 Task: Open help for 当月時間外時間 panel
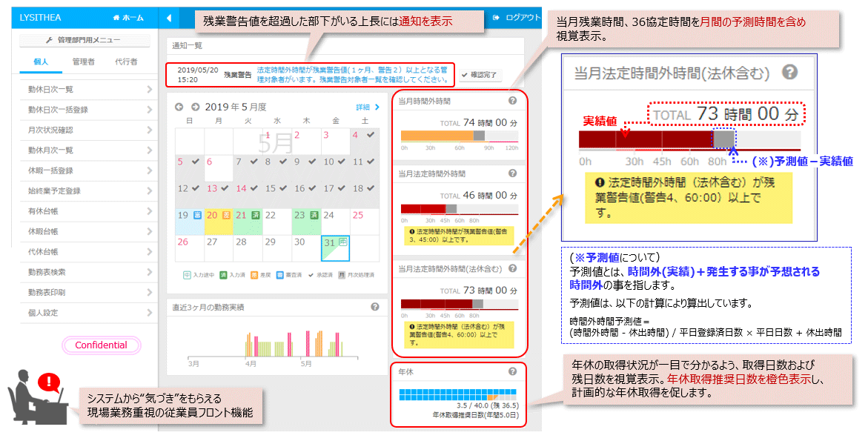512,101
